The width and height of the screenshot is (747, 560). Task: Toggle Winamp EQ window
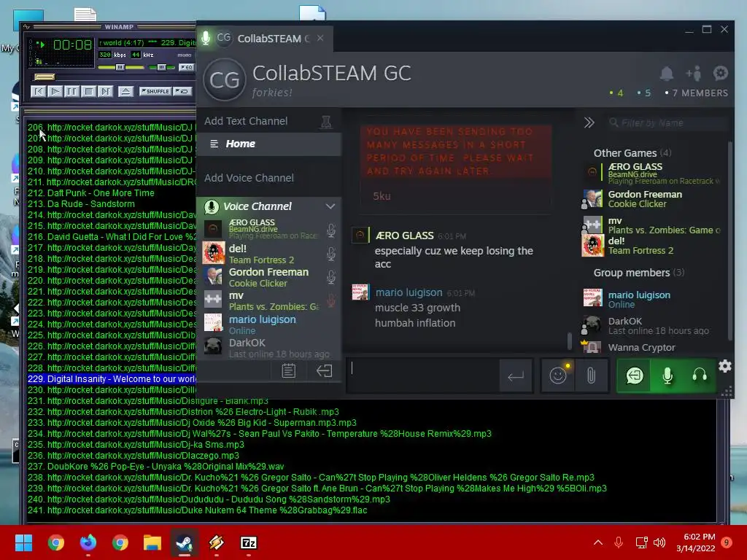tap(186, 67)
